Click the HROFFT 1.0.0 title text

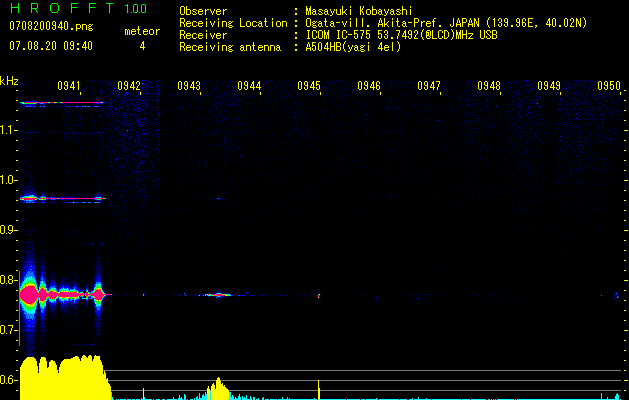78,8
